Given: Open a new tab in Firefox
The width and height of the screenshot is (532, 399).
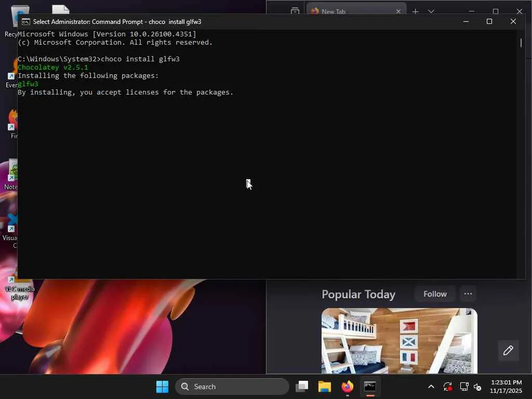Looking at the screenshot, I should click(x=415, y=11).
